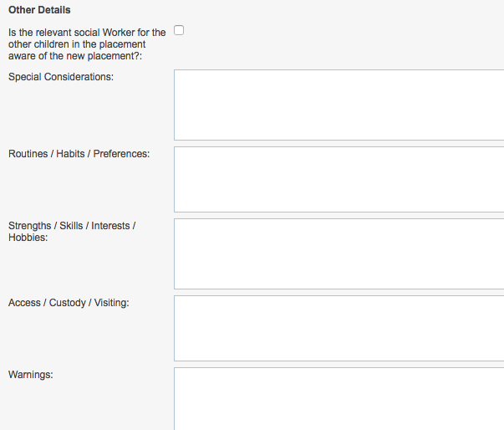Activate the text area beside Special Considerations
504x430 pixels.
point(339,105)
